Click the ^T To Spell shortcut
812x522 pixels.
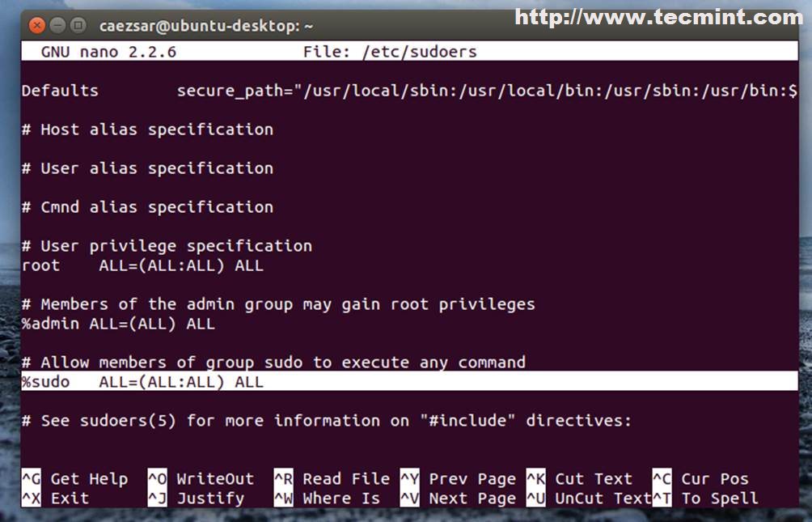click(x=705, y=499)
